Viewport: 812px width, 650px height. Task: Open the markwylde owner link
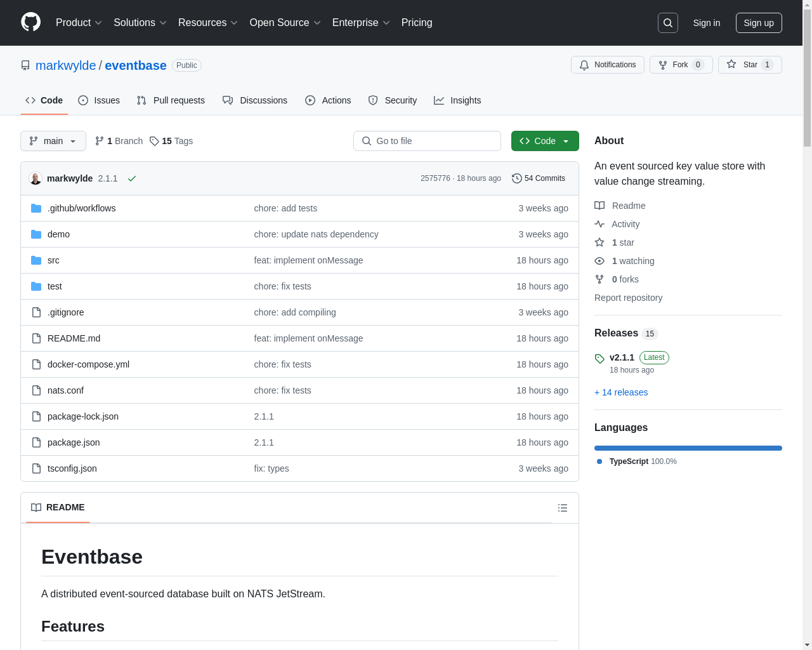(x=65, y=65)
